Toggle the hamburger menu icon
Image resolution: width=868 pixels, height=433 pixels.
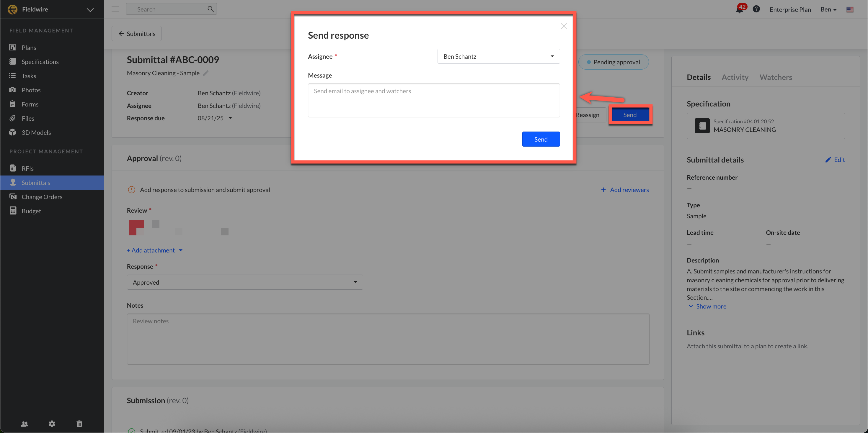tap(115, 9)
